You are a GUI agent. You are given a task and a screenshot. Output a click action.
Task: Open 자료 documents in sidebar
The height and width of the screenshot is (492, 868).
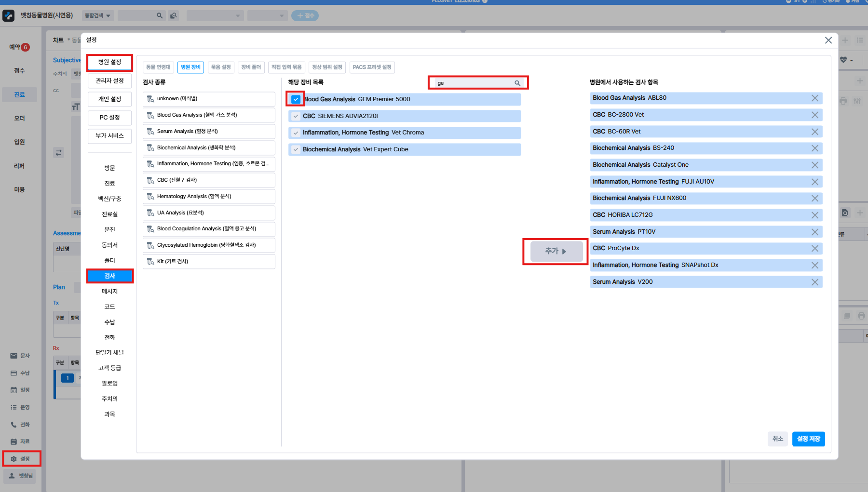[x=20, y=441]
